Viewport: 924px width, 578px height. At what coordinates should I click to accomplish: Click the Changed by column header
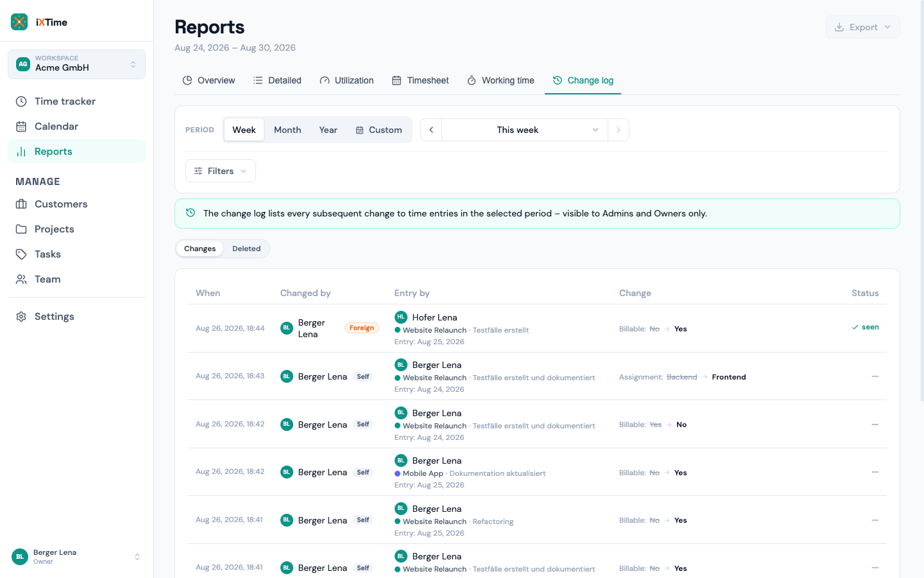pos(305,293)
